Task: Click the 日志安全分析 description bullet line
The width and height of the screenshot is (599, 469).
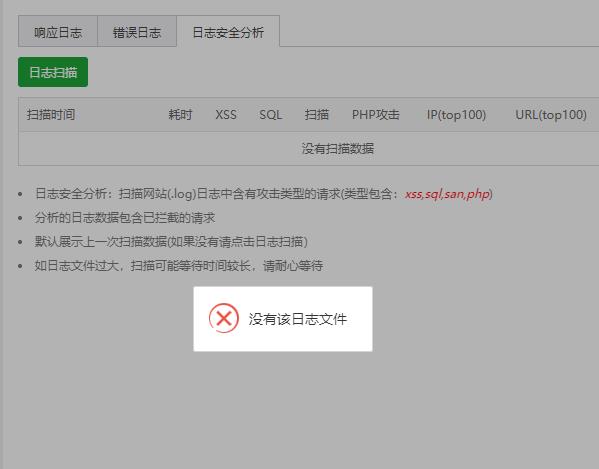Action: (264, 194)
